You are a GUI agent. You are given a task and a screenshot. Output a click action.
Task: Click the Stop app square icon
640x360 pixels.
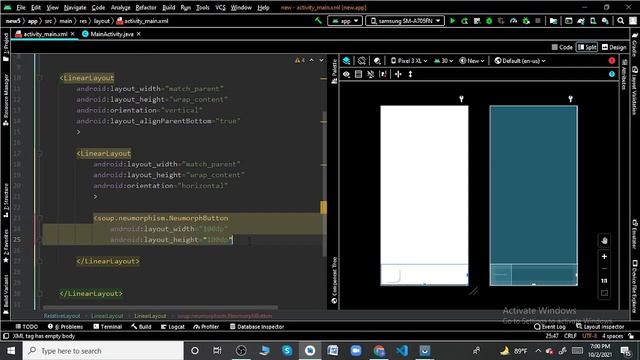(x=538, y=21)
